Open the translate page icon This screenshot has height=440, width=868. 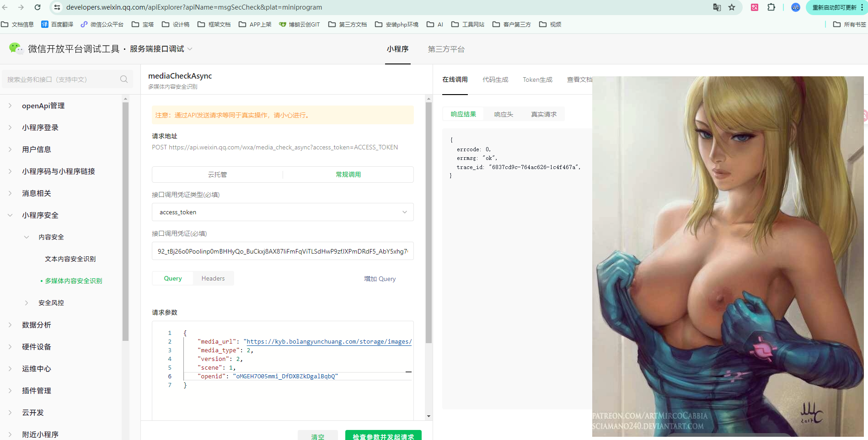click(717, 7)
